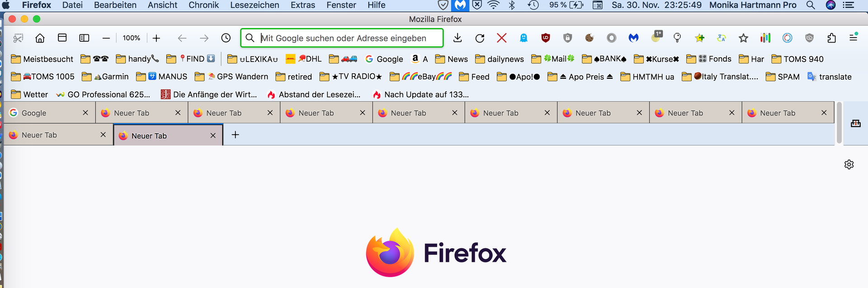Open the tab overview window icon
The image size is (868, 288).
pyautogui.click(x=62, y=38)
